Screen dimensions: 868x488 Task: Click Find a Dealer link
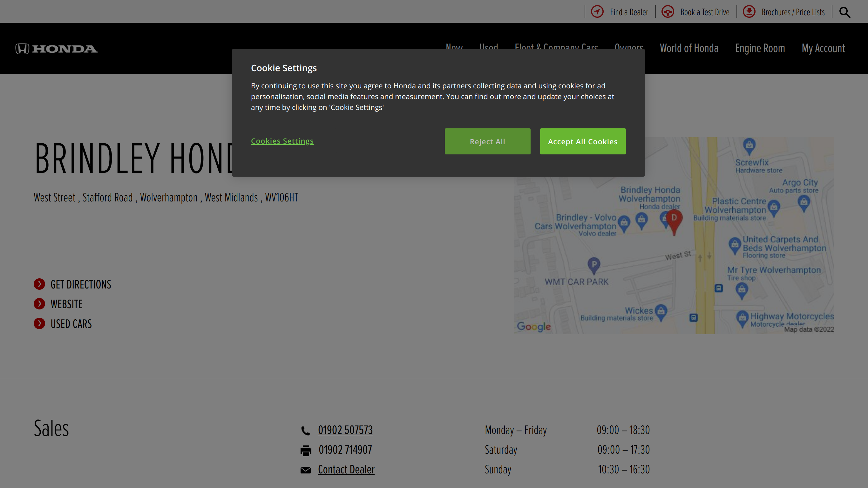pos(629,12)
